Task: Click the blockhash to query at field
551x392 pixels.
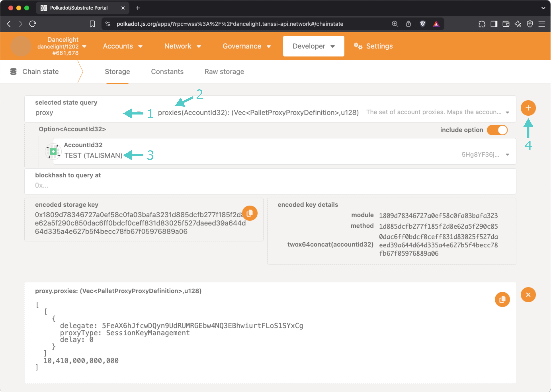Action: [x=270, y=181]
